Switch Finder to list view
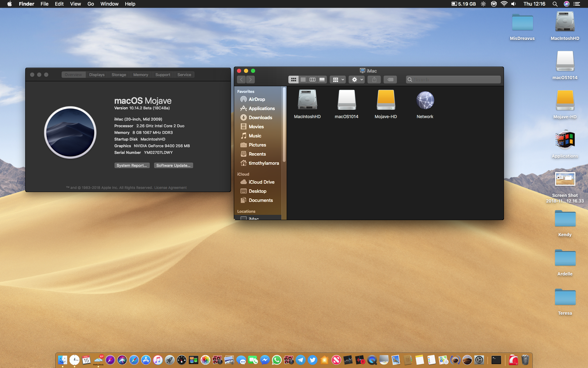The image size is (588, 368). (x=303, y=80)
